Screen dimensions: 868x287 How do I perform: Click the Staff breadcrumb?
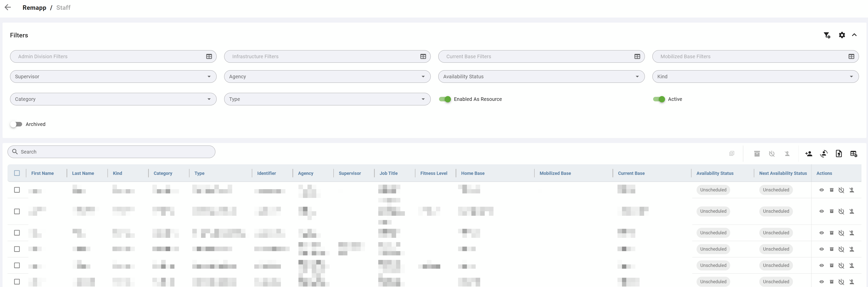(x=63, y=8)
